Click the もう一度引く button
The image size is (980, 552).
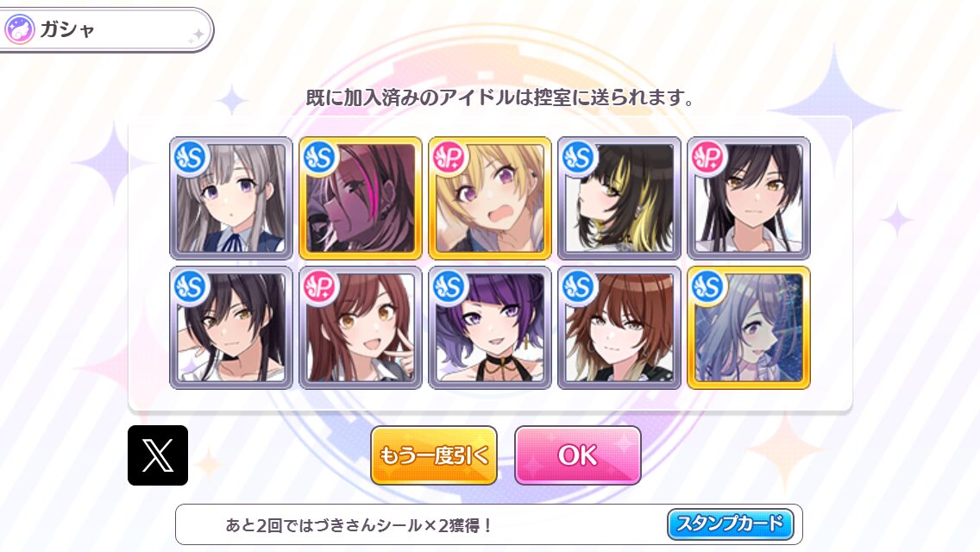coord(434,455)
